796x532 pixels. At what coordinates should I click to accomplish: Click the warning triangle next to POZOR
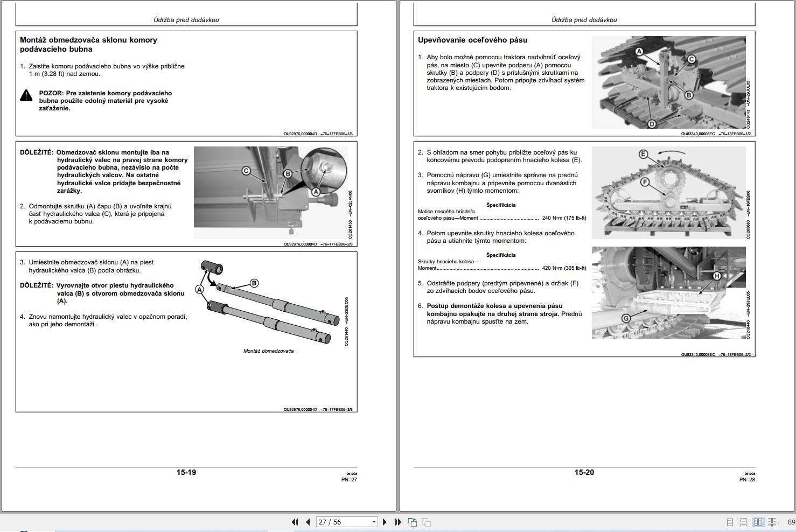pos(26,96)
